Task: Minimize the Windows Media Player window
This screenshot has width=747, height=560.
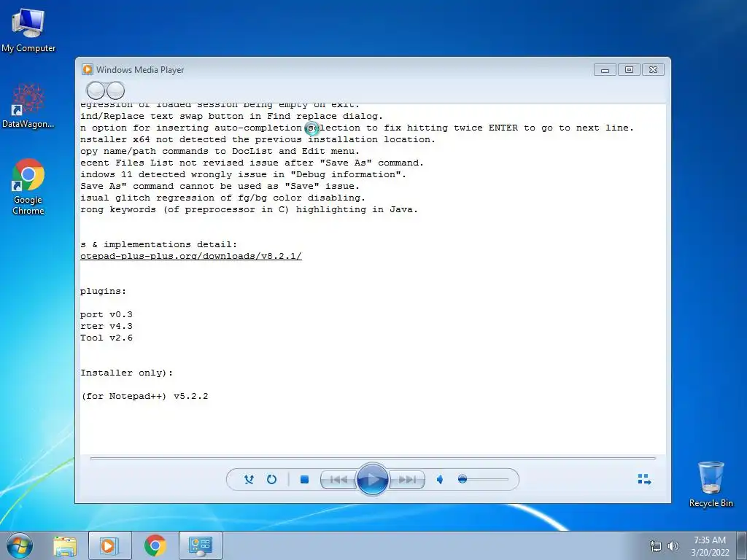Action: pyautogui.click(x=605, y=70)
